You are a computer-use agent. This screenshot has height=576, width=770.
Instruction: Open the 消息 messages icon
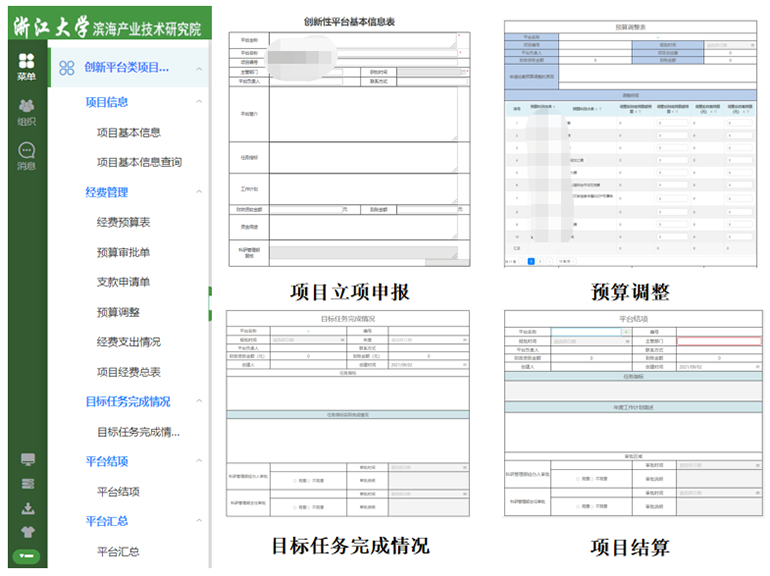pos(27,157)
